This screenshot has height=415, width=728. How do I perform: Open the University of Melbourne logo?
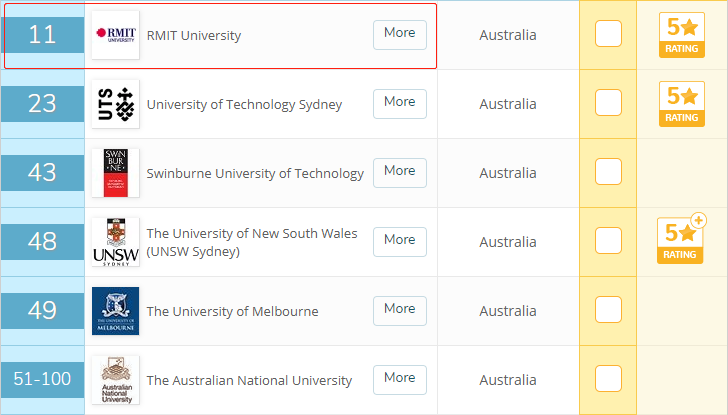116,311
